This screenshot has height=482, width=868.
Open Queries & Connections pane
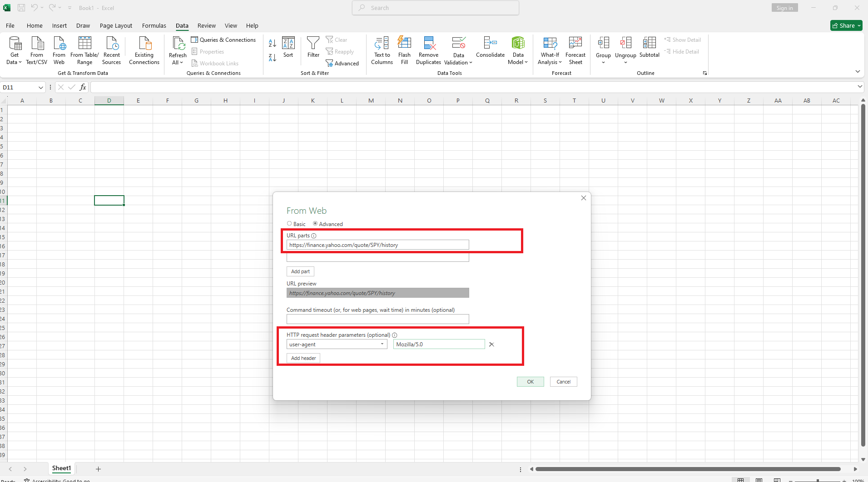click(x=223, y=40)
